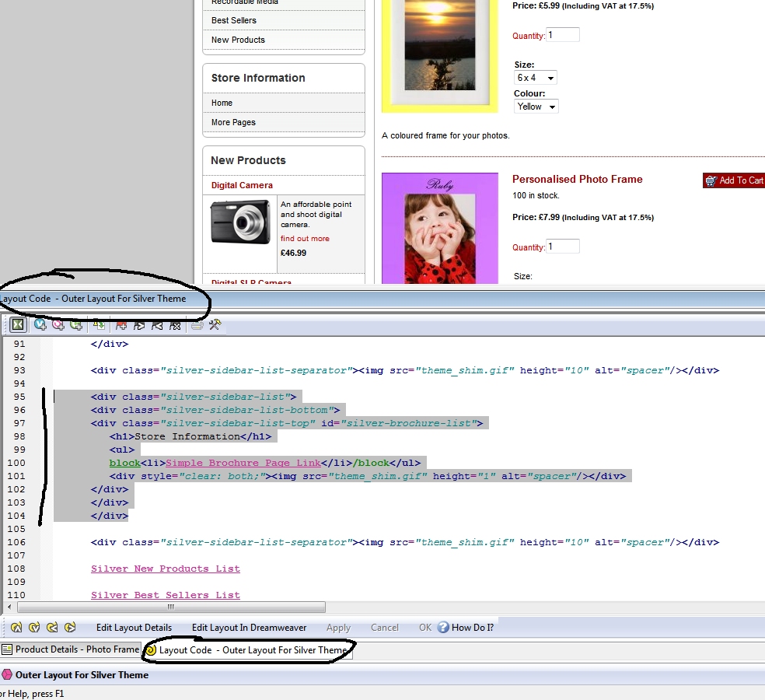The height and width of the screenshot is (700, 765).
Task: Click the first yellow navigation arrow icon
Action: [x=16, y=628]
